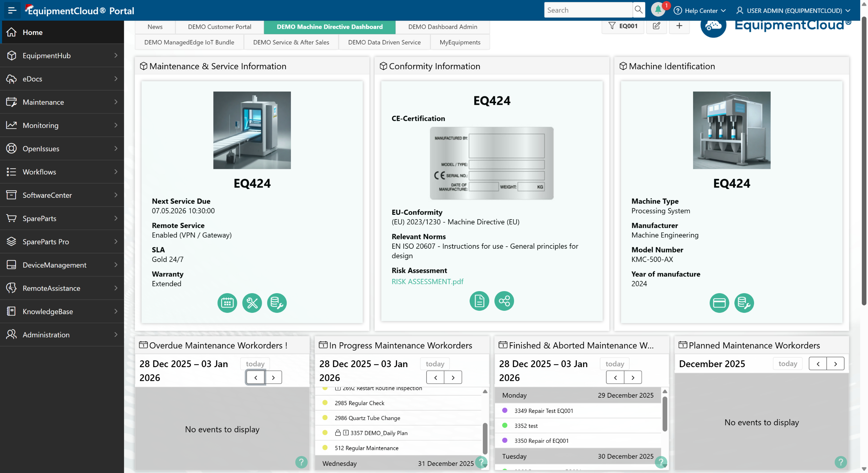Click the search magnifier button

coord(638,10)
